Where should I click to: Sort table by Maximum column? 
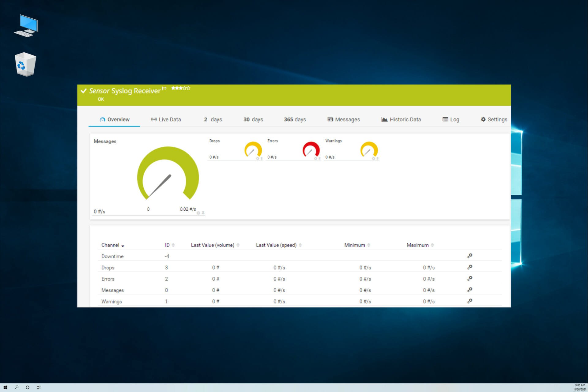coord(420,245)
